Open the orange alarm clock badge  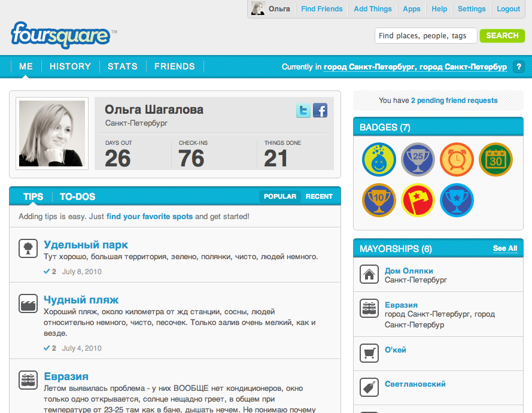[457, 159]
